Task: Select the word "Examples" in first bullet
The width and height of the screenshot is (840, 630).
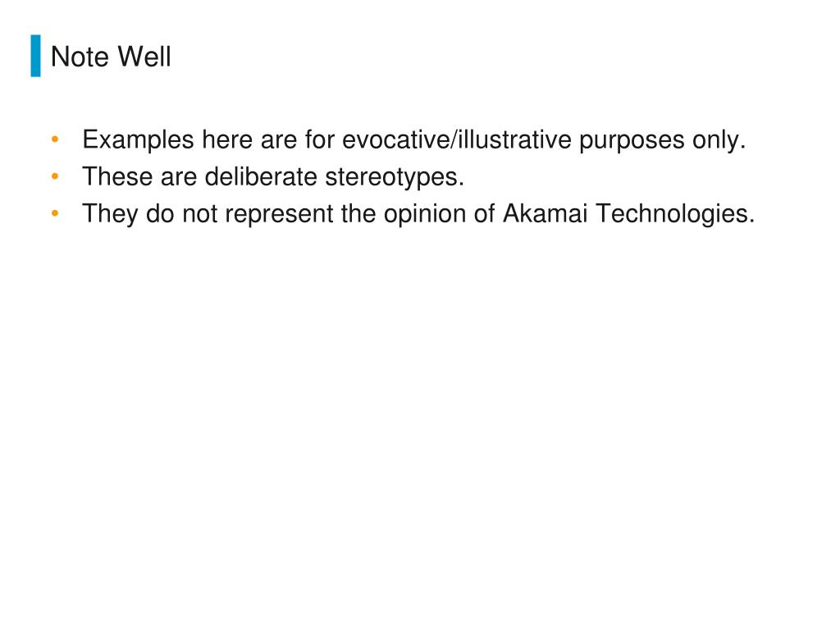Action: pyautogui.click(x=138, y=140)
